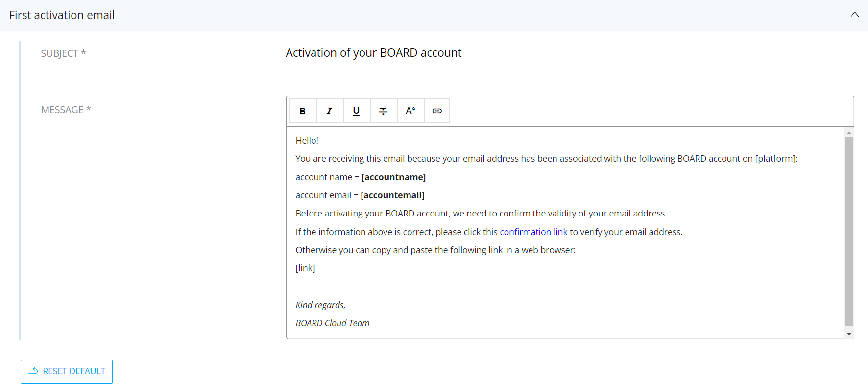868x384 pixels.
Task: Toggle bold formatting in message editor
Action: [x=303, y=111]
